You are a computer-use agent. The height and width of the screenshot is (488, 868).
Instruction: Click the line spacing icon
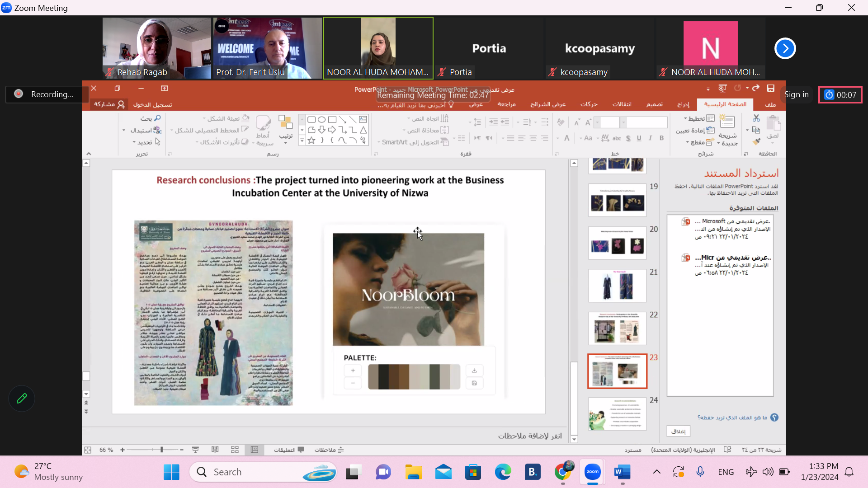[x=477, y=122]
